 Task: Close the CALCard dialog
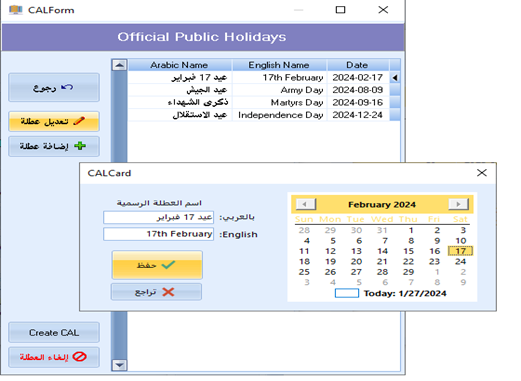(482, 173)
